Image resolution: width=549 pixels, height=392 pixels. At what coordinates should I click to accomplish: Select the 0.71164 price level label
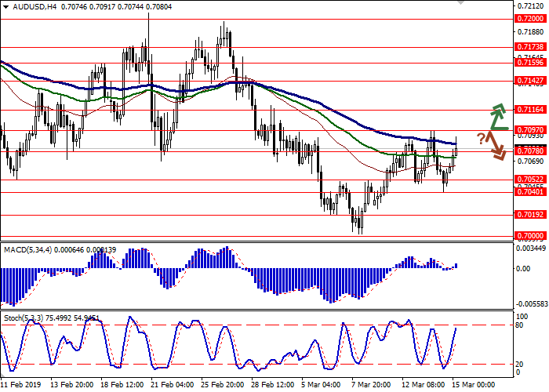(x=530, y=110)
